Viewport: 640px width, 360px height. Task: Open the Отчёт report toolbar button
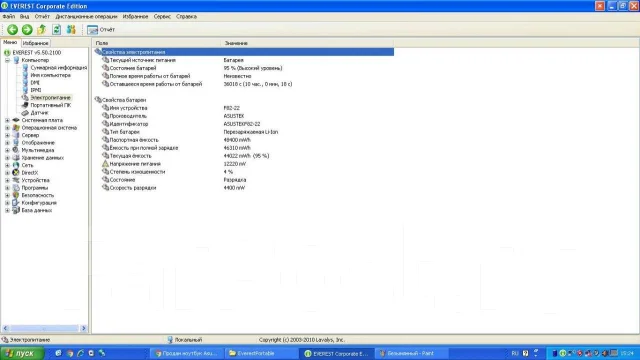click(101, 29)
